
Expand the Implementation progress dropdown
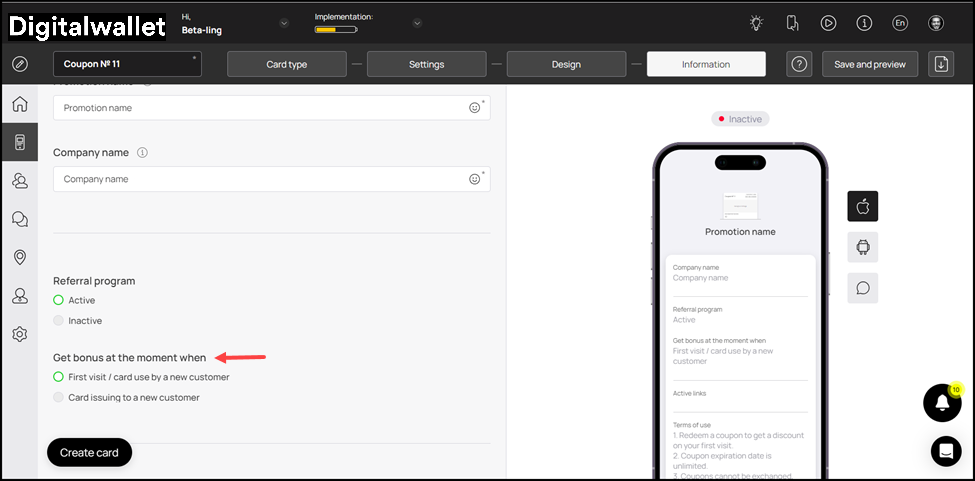[417, 23]
